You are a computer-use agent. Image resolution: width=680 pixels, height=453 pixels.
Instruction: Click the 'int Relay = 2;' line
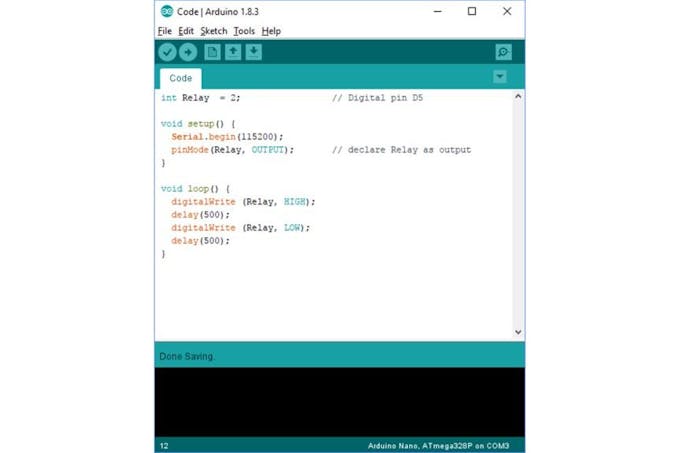200,98
